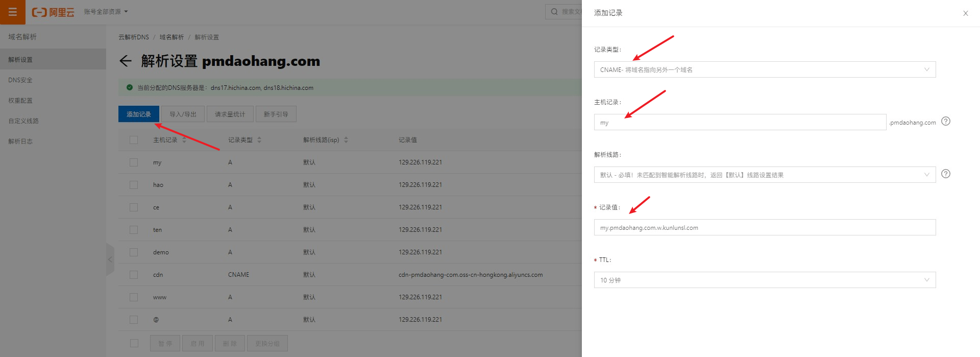Check the box for the cdn record
980x357 pixels.
(134, 275)
